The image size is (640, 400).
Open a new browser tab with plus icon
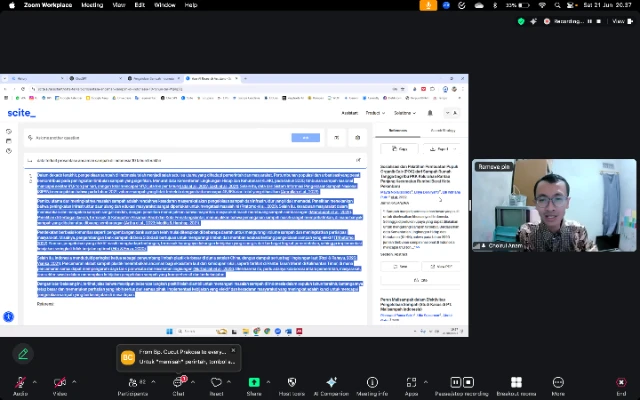click(245, 78)
